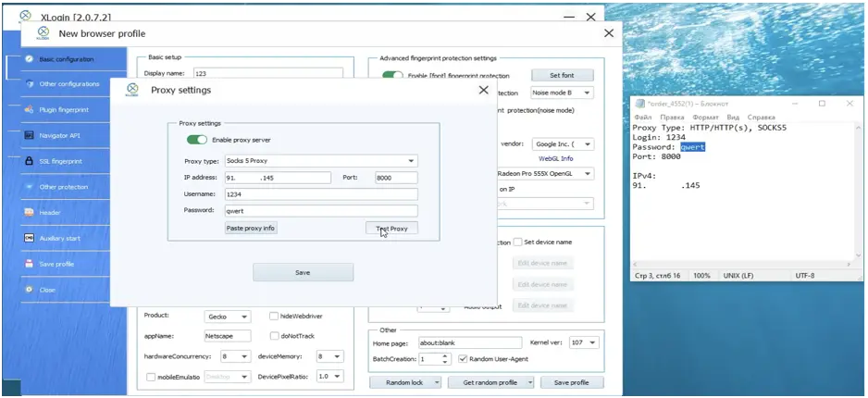
Task: Open Navigator API section
Action: pyautogui.click(x=59, y=136)
